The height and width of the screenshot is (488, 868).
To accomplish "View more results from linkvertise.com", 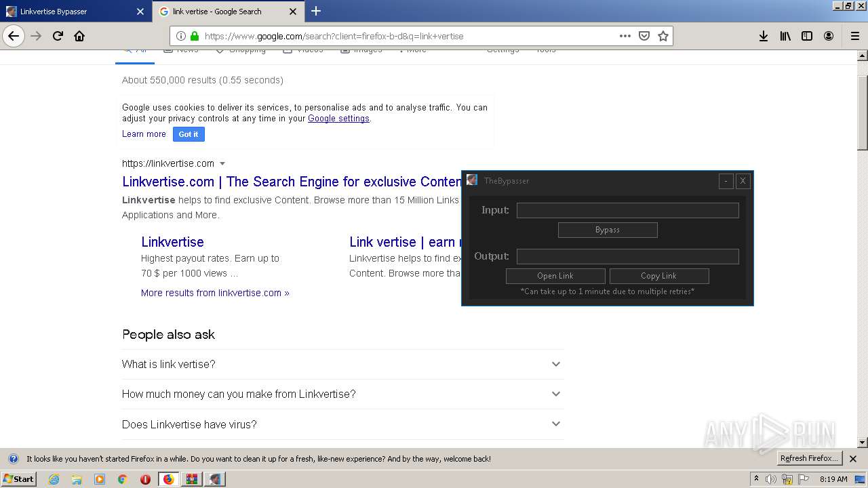I will 215,293.
